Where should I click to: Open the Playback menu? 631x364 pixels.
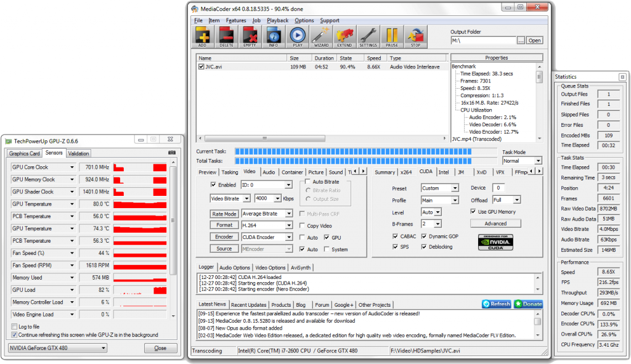[x=278, y=20]
